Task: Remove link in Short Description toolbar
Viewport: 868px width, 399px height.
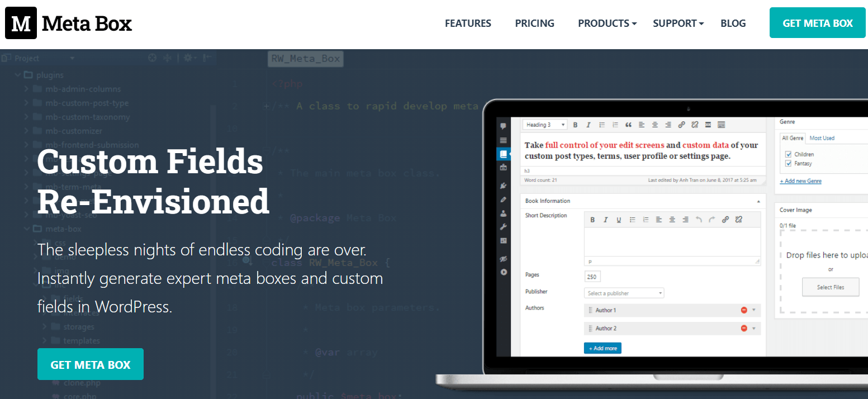Action: (x=738, y=220)
